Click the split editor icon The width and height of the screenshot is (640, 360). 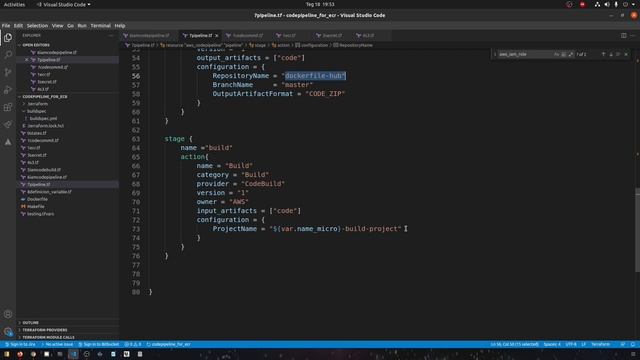[623, 36]
